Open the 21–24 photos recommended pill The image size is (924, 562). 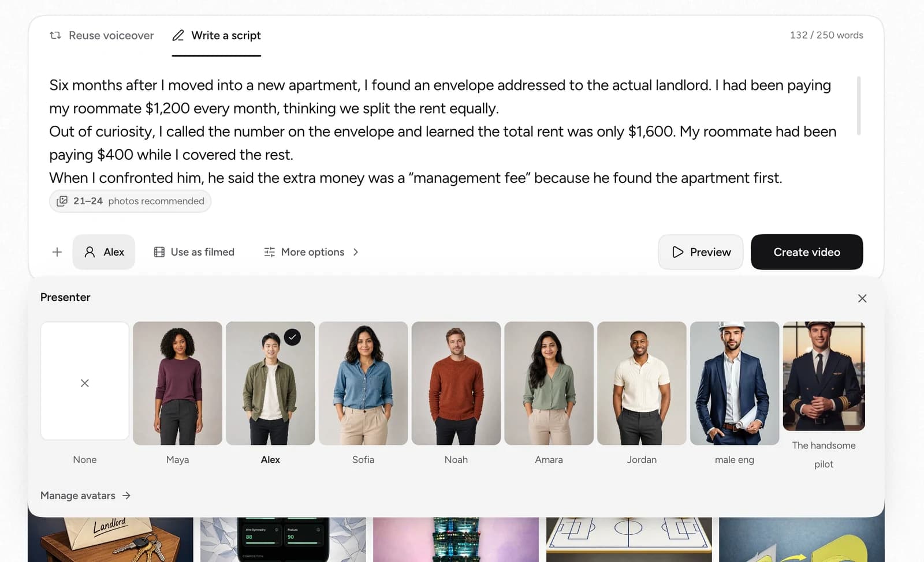point(131,201)
